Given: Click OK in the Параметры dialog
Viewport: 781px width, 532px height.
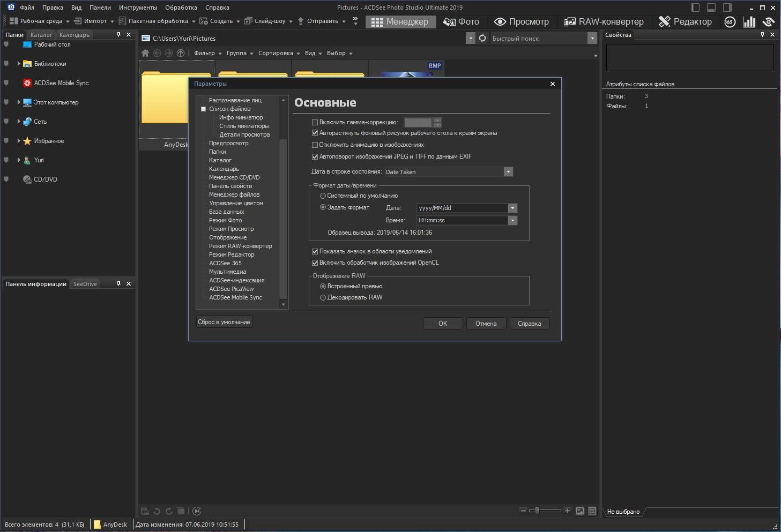Looking at the screenshot, I should tap(443, 323).
